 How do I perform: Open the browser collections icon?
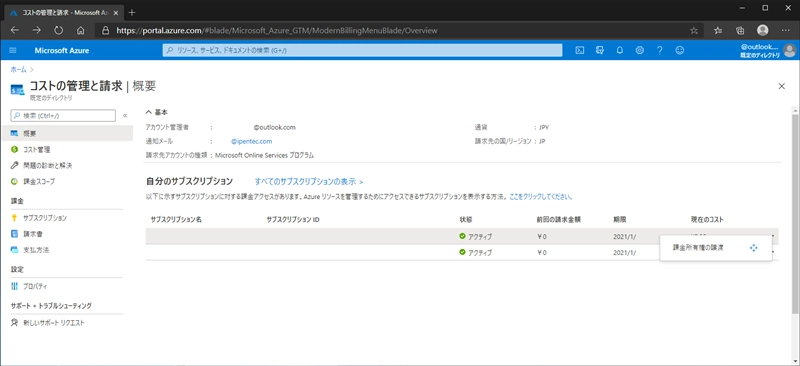pos(740,31)
